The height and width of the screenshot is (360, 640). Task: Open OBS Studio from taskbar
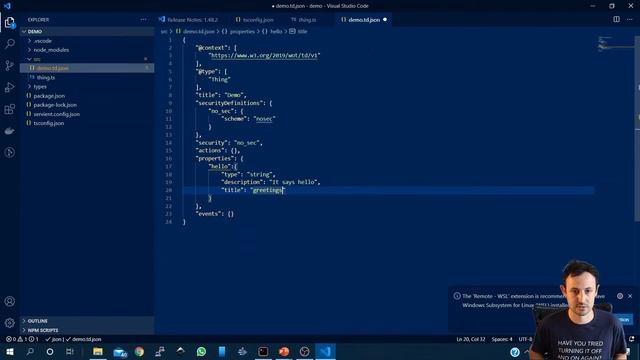coord(304,351)
